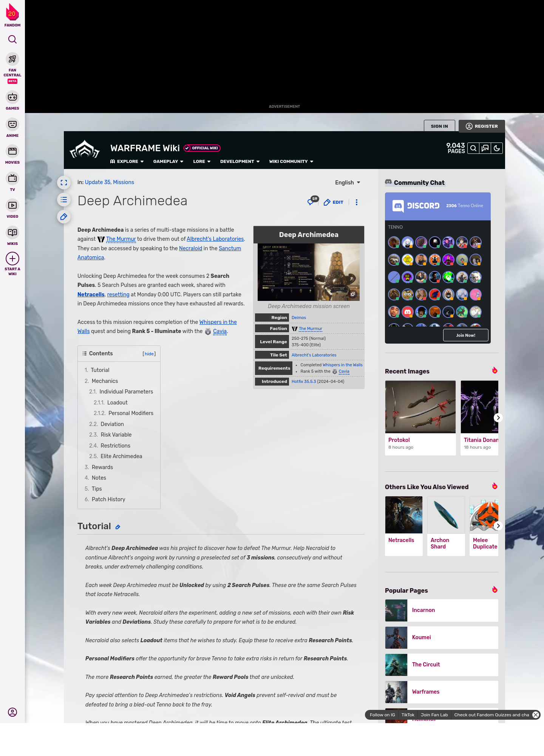This screenshot has width=544, height=756.
Task: Open the English language dropdown
Action: pyautogui.click(x=348, y=183)
